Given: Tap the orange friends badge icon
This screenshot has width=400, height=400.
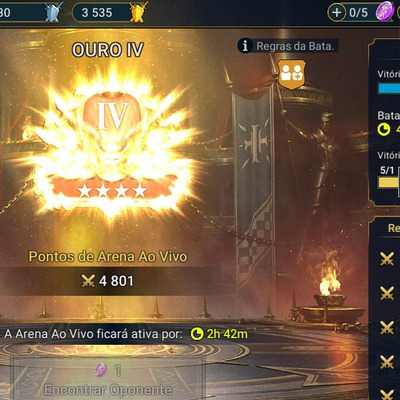Looking at the screenshot, I should (x=291, y=75).
